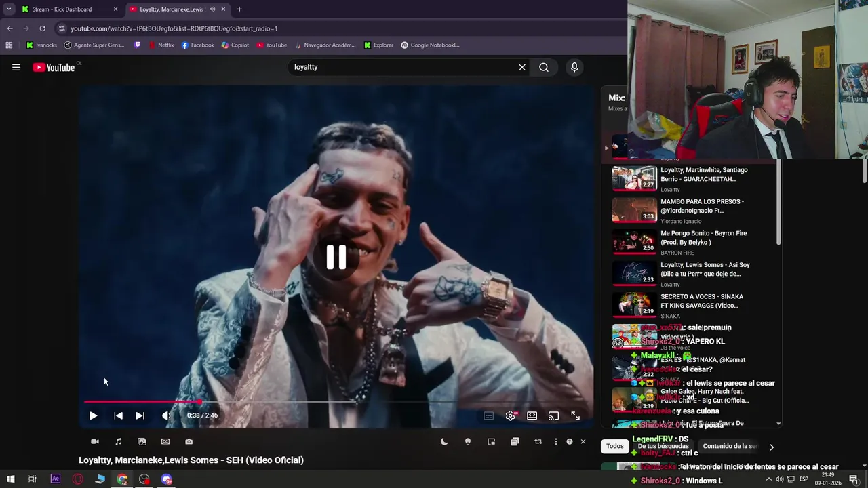Image resolution: width=868 pixels, height=488 pixels.
Task: Open Agente Super Gens bookmark
Action: [94, 45]
